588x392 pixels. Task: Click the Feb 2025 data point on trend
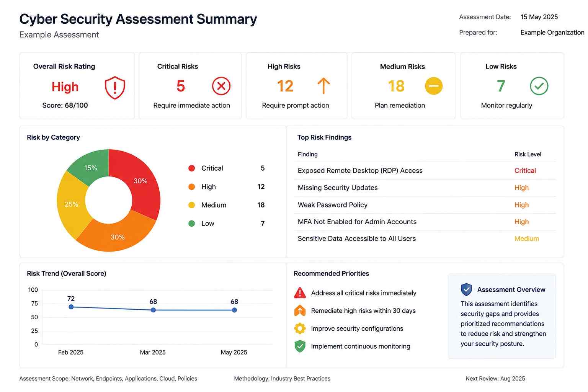tap(71, 307)
